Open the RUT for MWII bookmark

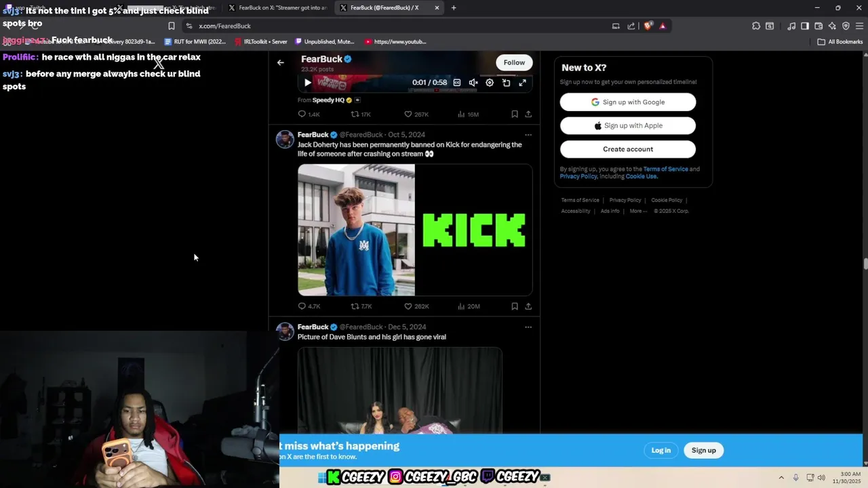[196, 42]
